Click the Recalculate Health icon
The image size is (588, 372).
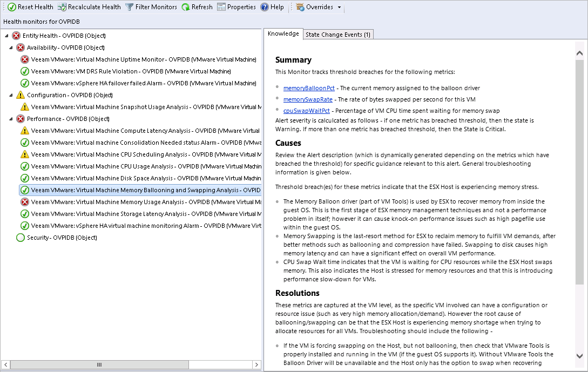[62, 7]
